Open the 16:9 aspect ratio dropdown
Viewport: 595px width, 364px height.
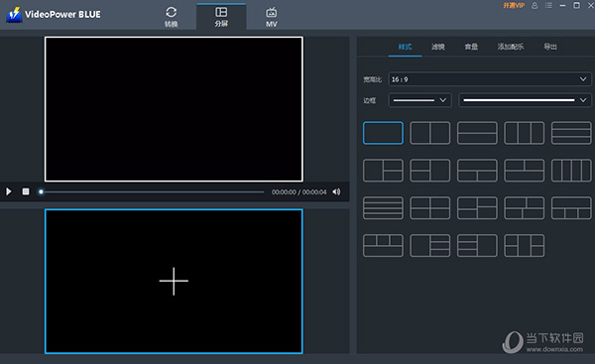490,79
